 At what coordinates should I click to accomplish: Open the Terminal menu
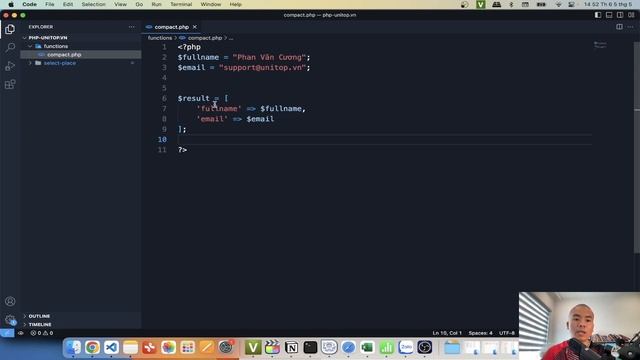click(x=181, y=4)
